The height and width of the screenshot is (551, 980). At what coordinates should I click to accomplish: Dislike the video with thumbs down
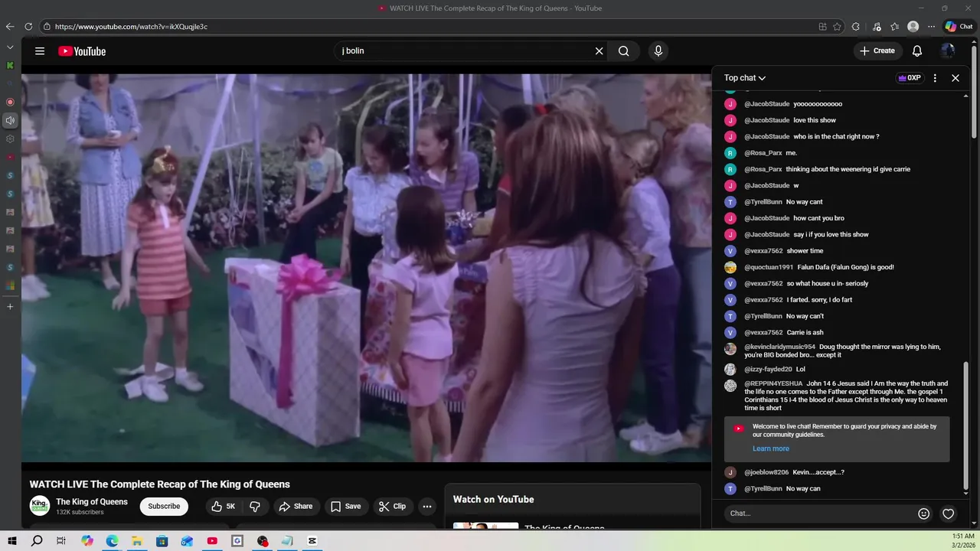tap(255, 506)
